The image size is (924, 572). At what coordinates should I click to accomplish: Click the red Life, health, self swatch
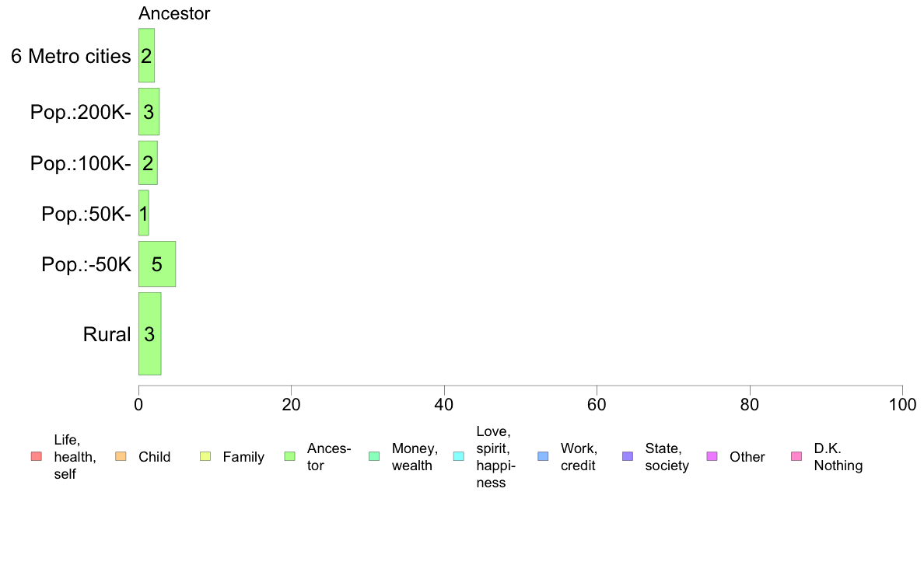[x=37, y=456]
